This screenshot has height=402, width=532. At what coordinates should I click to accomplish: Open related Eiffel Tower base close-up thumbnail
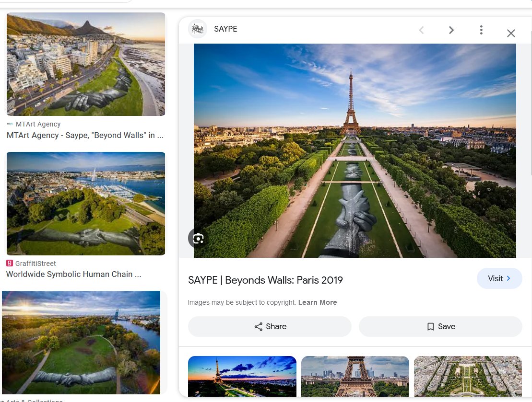pos(355,376)
